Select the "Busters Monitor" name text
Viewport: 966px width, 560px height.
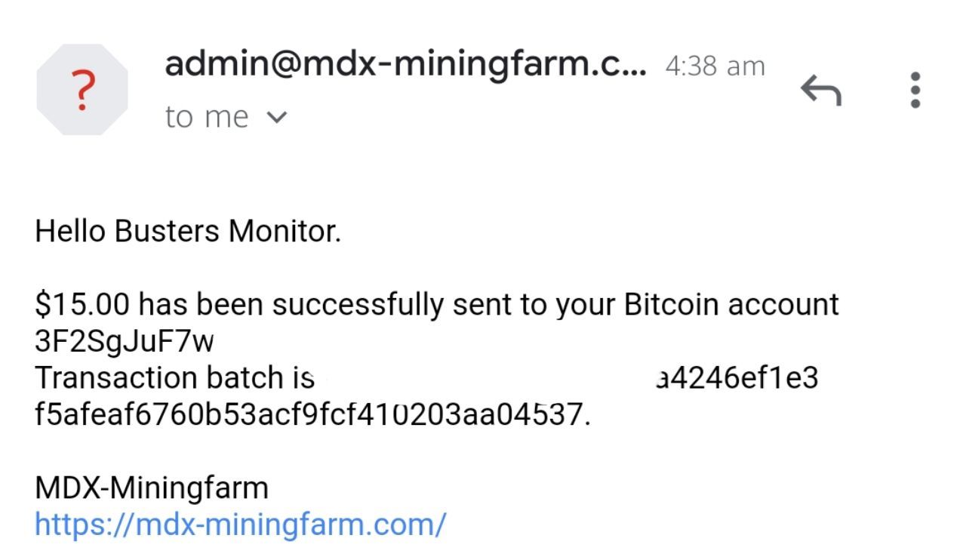[x=227, y=231]
